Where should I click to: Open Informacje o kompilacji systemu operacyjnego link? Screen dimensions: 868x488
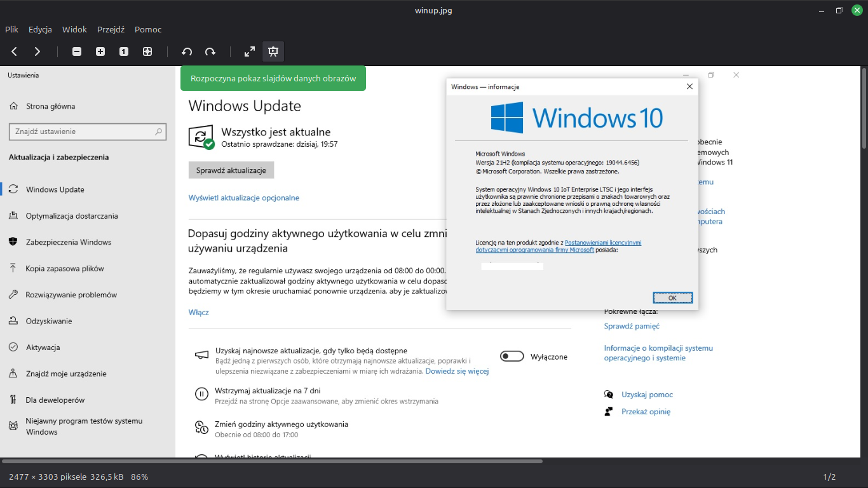click(x=658, y=353)
